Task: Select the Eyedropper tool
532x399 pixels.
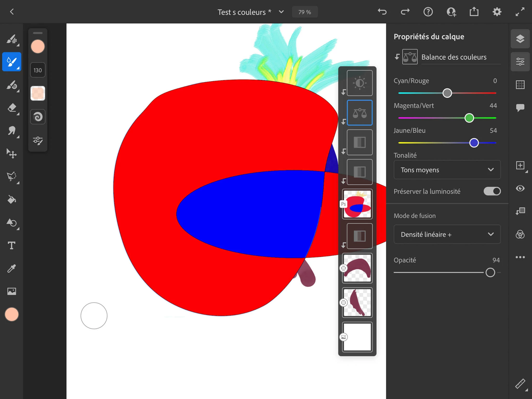Action: pos(12,268)
